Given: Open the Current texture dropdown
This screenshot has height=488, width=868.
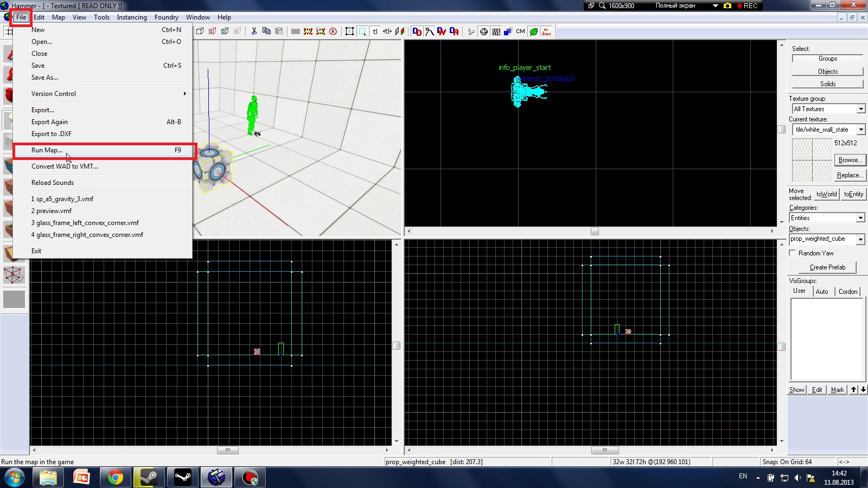Looking at the screenshot, I should 861,130.
